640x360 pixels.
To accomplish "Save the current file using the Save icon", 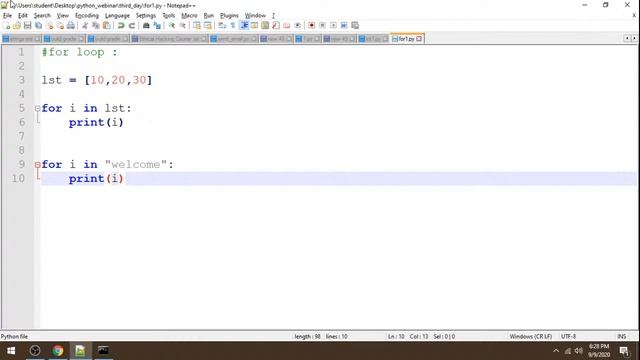I will [x=27, y=25].
